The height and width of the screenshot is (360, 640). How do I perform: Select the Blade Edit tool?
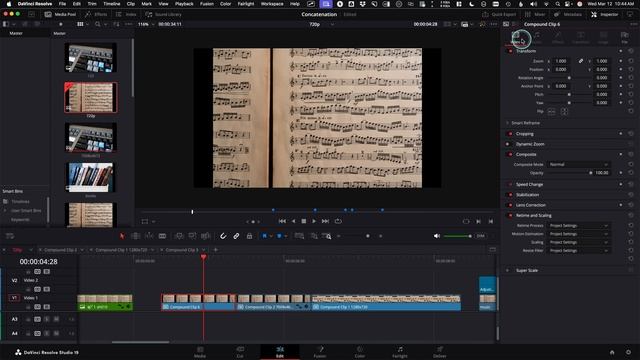(x=162, y=236)
